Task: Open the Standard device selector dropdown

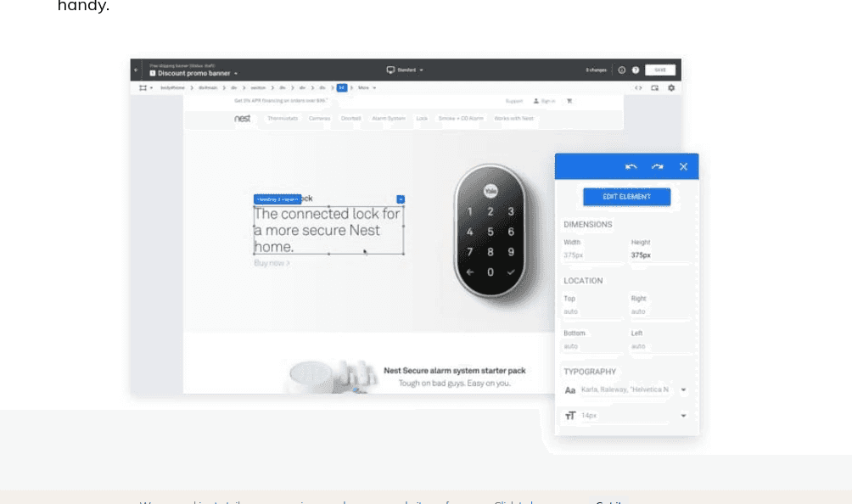Action: 405,70
